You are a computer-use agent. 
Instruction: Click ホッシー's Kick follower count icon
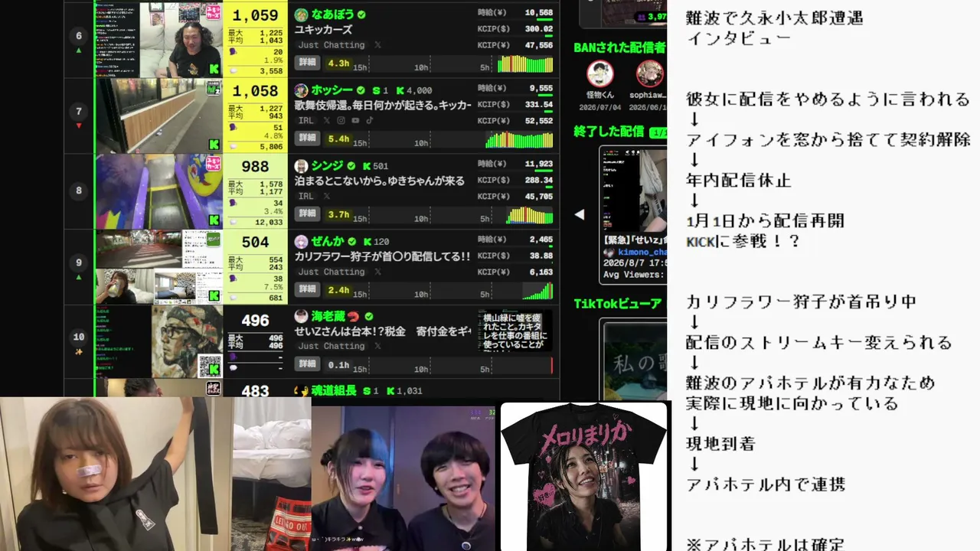(399, 90)
